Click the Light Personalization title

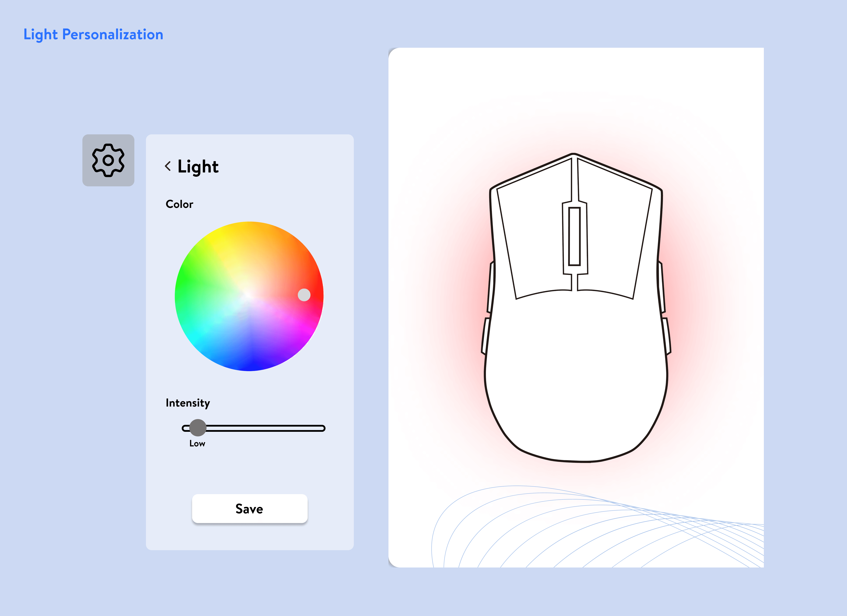[x=93, y=34]
